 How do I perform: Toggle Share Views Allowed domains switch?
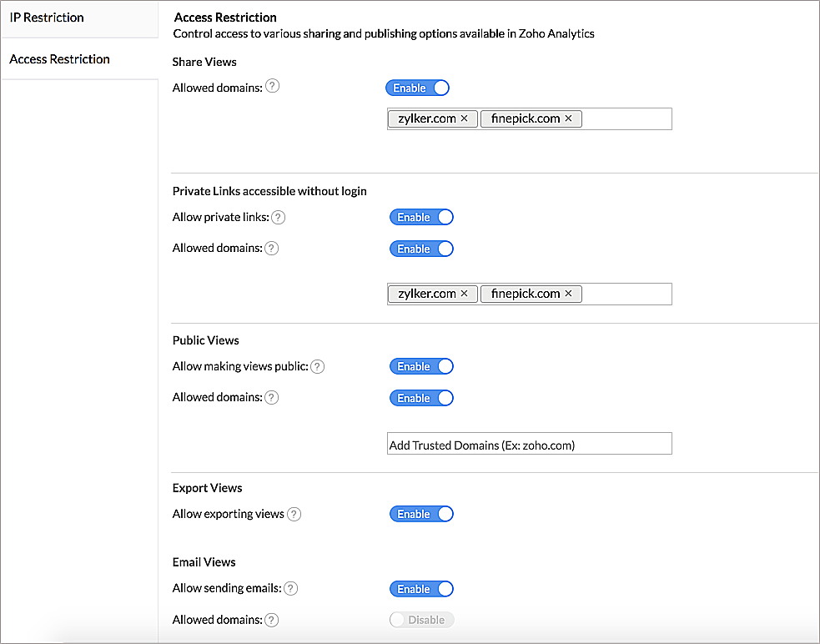click(417, 88)
